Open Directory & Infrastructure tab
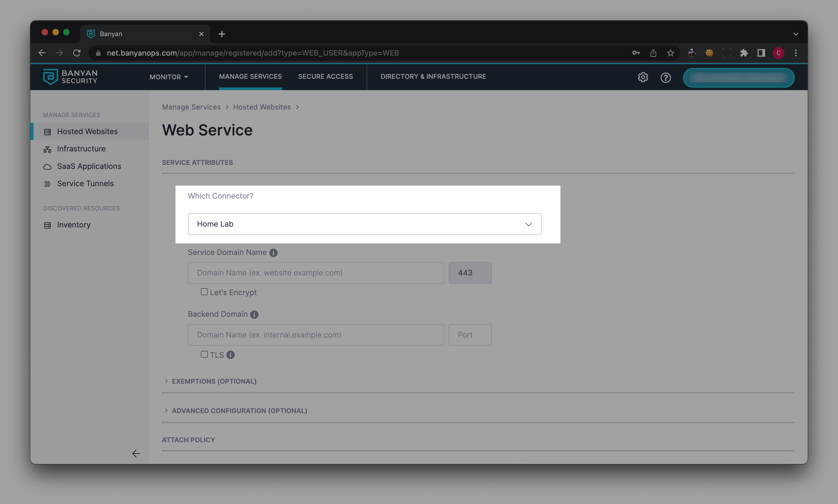Viewport: 838px width, 504px height. (x=433, y=77)
